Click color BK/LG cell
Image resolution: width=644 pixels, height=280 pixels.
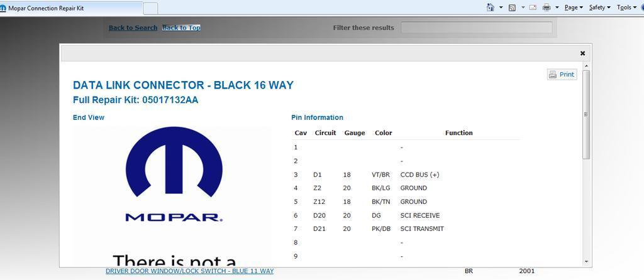[380, 188]
